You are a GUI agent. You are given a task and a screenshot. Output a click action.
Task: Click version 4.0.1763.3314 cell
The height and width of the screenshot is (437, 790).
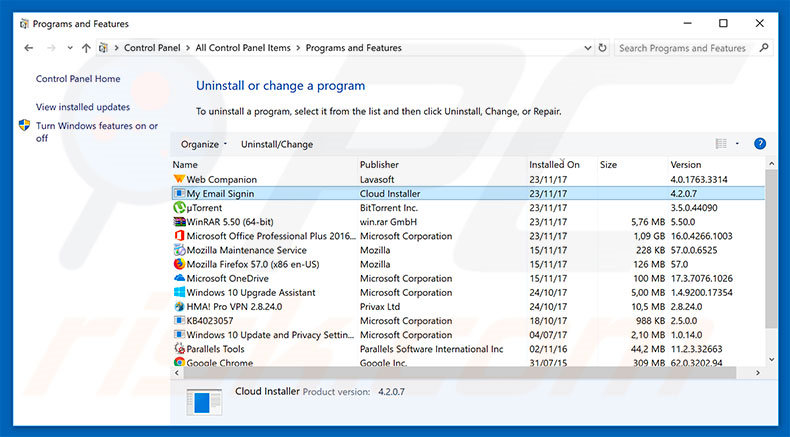[x=699, y=179]
